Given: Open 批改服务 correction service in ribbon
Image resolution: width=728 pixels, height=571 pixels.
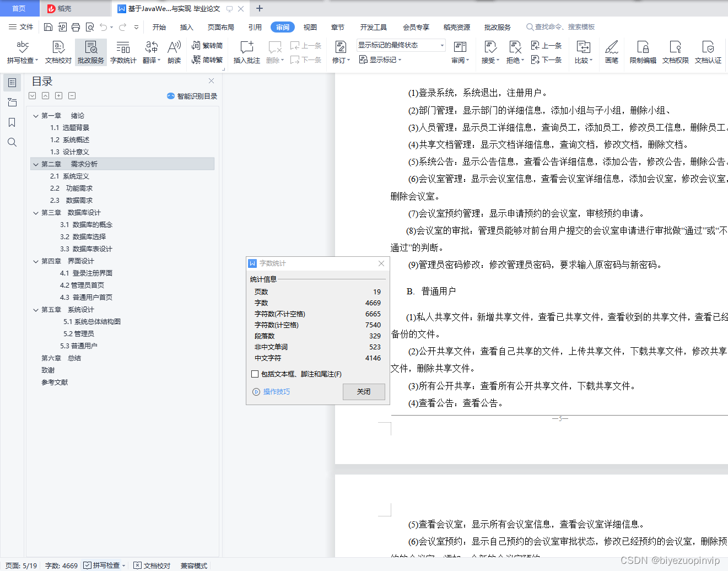Looking at the screenshot, I should click(91, 52).
